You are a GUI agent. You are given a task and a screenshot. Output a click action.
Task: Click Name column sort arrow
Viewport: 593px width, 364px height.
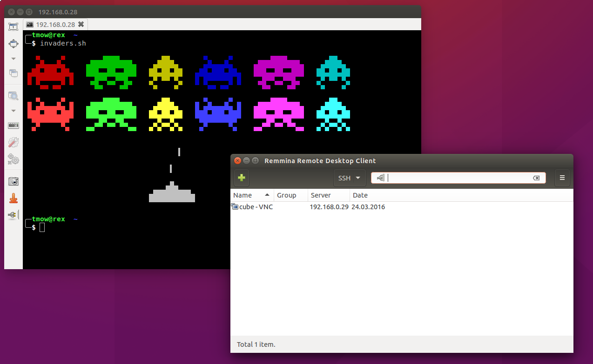coord(267,195)
